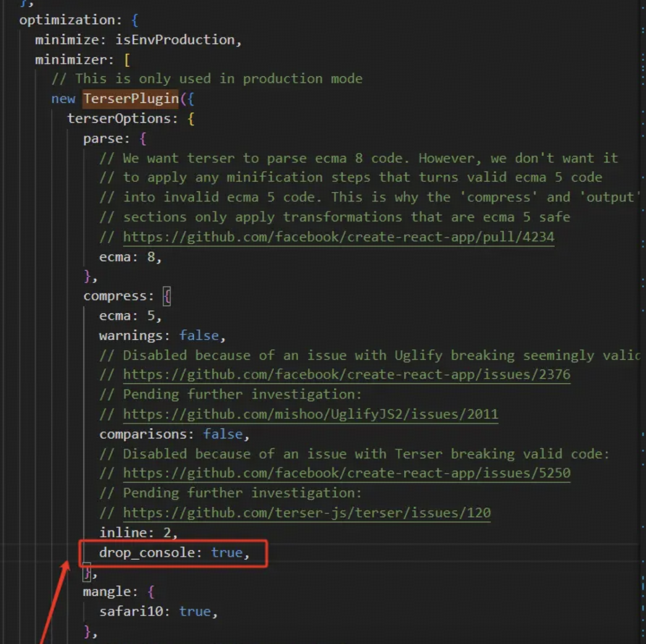The width and height of the screenshot is (646, 644).
Task: Click 'true' value of safari10
Action: 195,611
